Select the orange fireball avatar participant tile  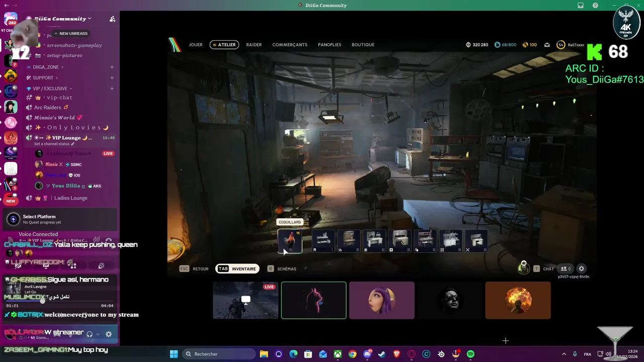coord(518,300)
